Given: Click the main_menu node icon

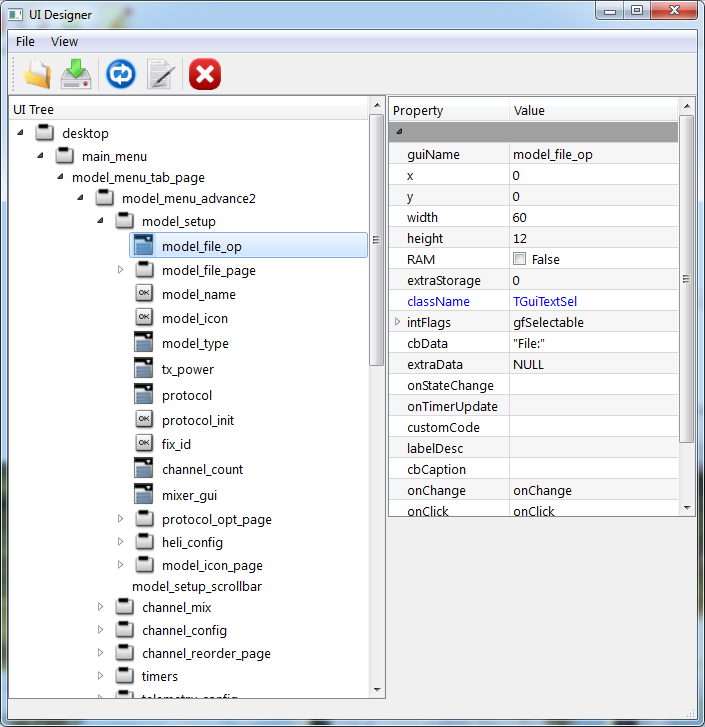Looking at the screenshot, I should coord(64,156).
